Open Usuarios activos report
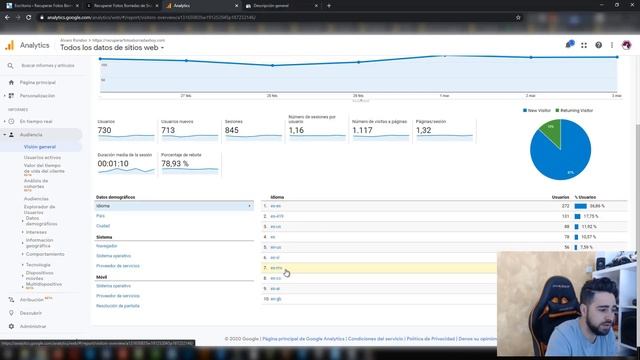The height and width of the screenshot is (360, 640). (42, 158)
